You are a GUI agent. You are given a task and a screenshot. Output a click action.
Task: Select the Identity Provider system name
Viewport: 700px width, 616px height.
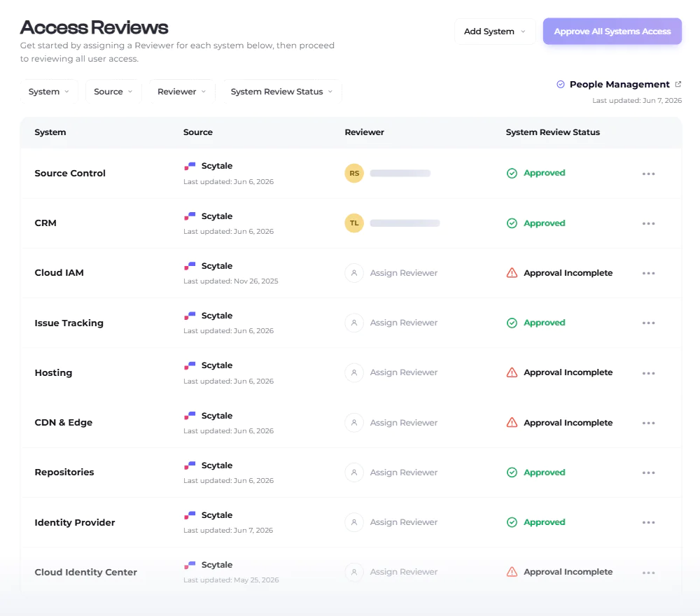(75, 522)
